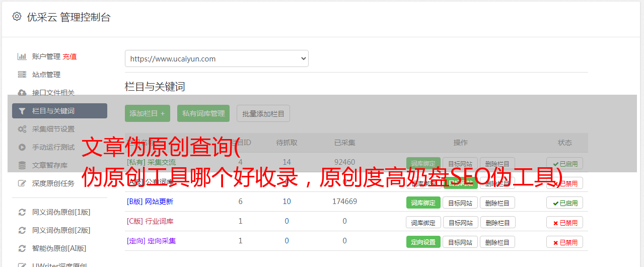Image resolution: width=644 pixels, height=267 pixels.
Task: Click the edit icon for 深度原创任务
Action: pos(22,183)
